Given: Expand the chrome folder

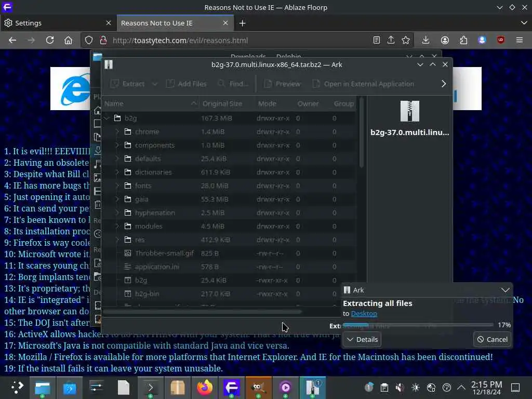Looking at the screenshot, I should 117,131.
